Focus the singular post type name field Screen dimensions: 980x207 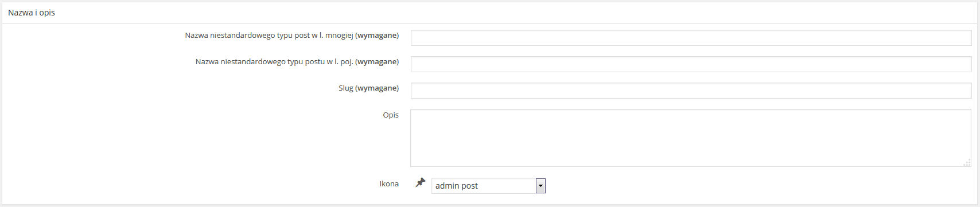[x=691, y=64]
